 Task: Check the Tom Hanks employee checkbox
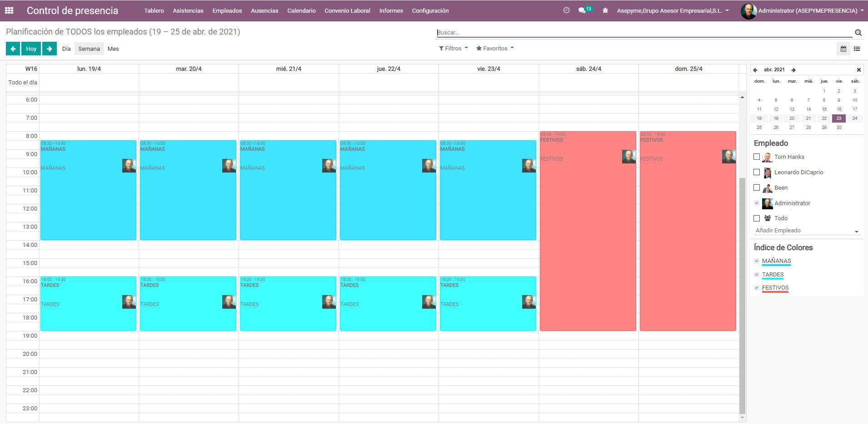[757, 157]
